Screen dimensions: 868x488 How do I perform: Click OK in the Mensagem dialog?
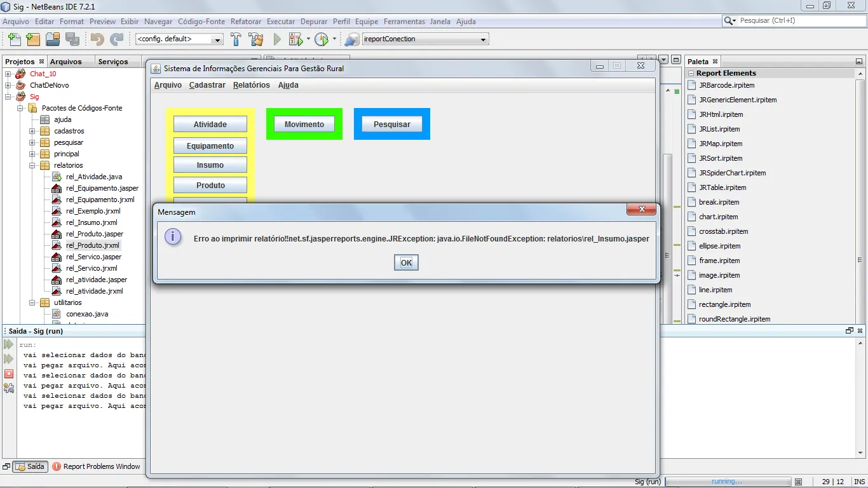[x=406, y=262]
